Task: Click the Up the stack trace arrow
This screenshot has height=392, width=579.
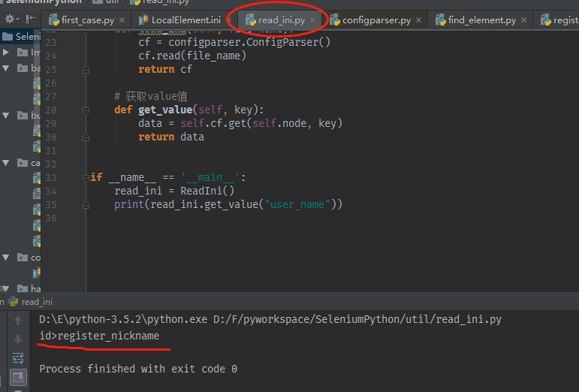Action: pos(18,321)
